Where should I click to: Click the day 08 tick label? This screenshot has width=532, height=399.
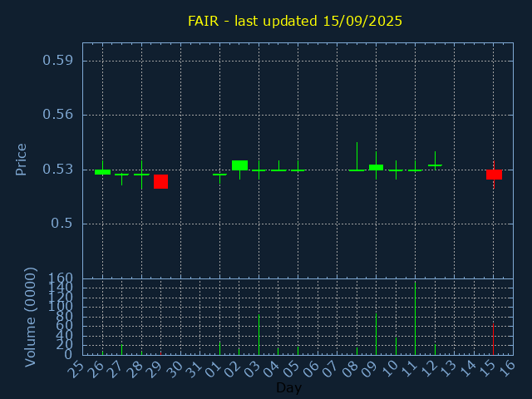(x=349, y=369)
